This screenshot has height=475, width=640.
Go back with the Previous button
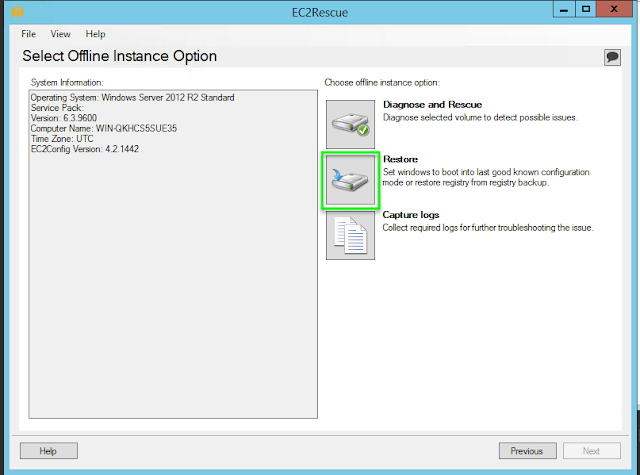pyautogui.click(x=527, y=451)
